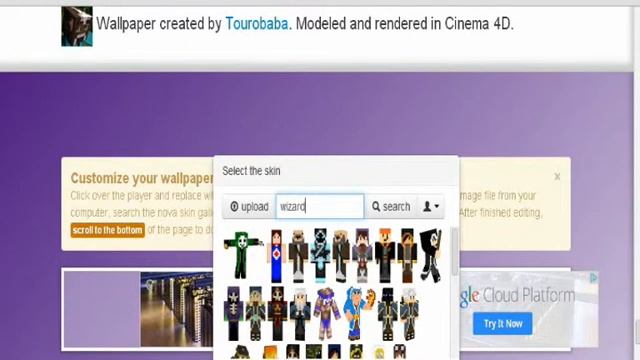Click the AdChoices icon on the ad

point(593,278)
